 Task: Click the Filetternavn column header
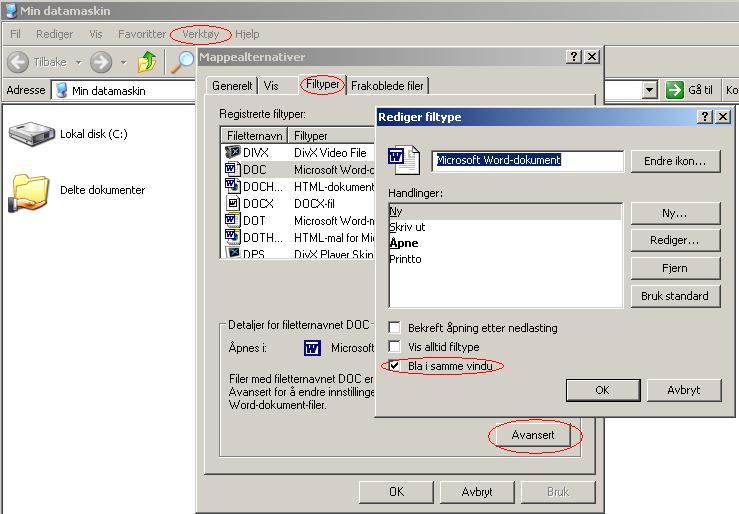pos(254,136)
